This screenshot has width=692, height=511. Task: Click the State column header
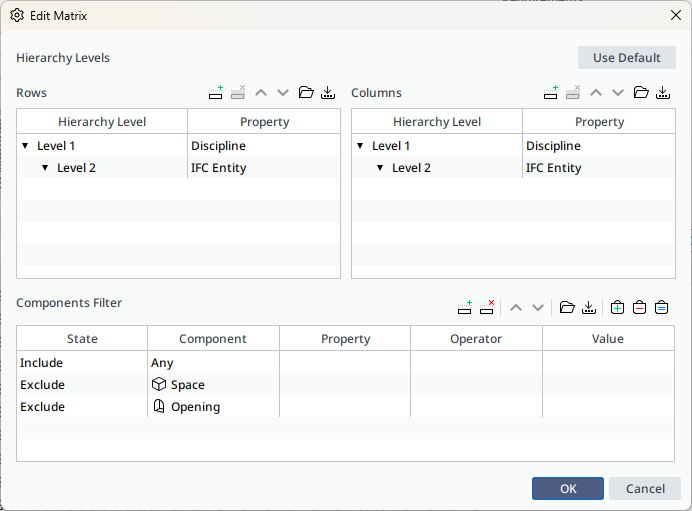click(82, 338)
